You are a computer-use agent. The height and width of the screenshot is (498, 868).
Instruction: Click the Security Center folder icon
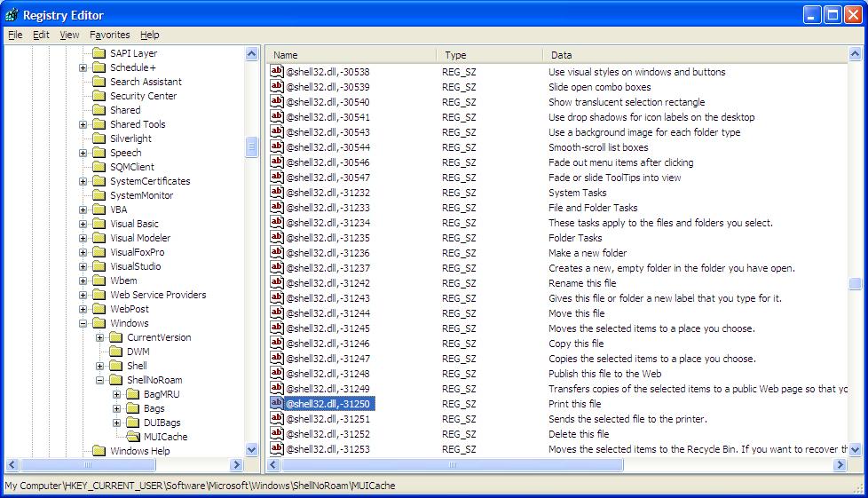tap(99, 96)
